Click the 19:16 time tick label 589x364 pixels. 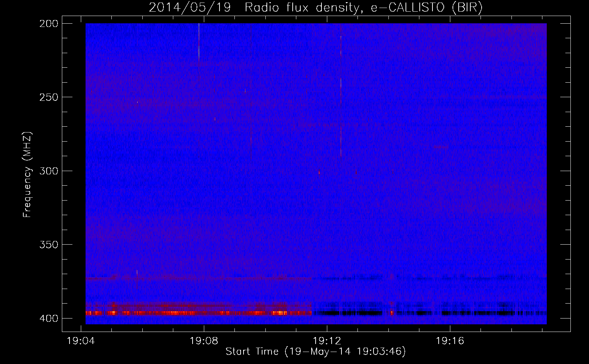coord(450,341)
